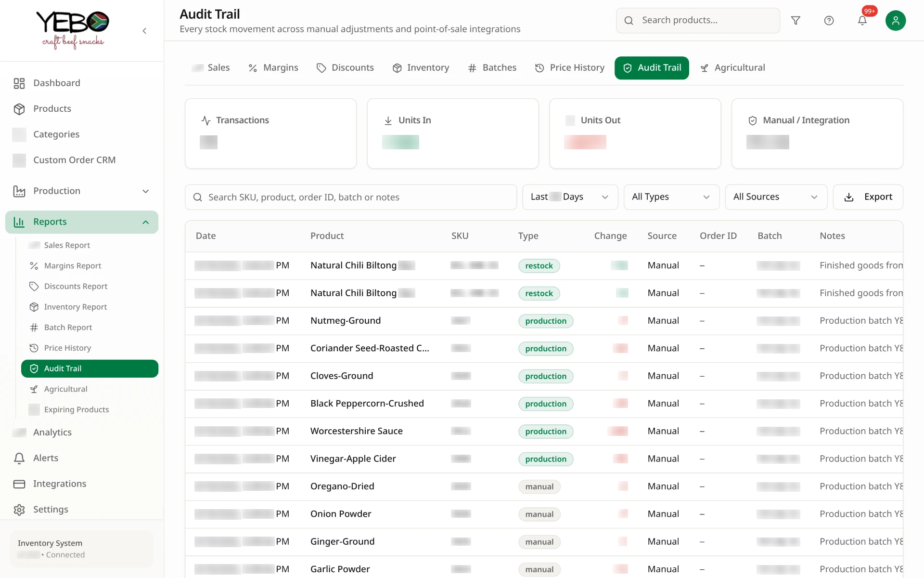Switch to the Batches tab
The width and height of the screenshot is (924, 578).
click(x=492, y=68)
